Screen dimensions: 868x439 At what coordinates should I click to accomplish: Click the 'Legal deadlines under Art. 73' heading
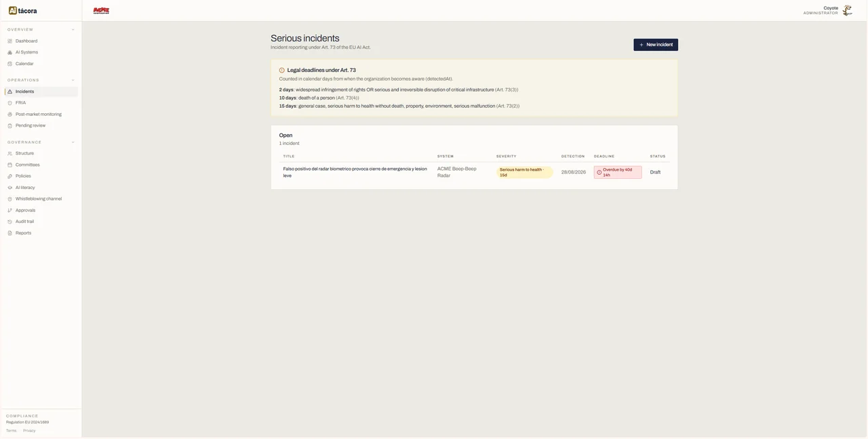tap(321, 70)
